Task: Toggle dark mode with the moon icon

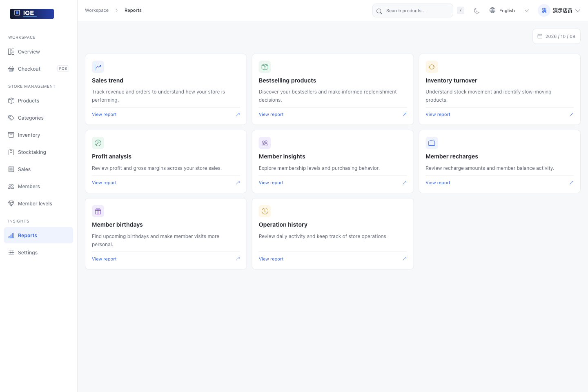Action: (x=477, y=11)
